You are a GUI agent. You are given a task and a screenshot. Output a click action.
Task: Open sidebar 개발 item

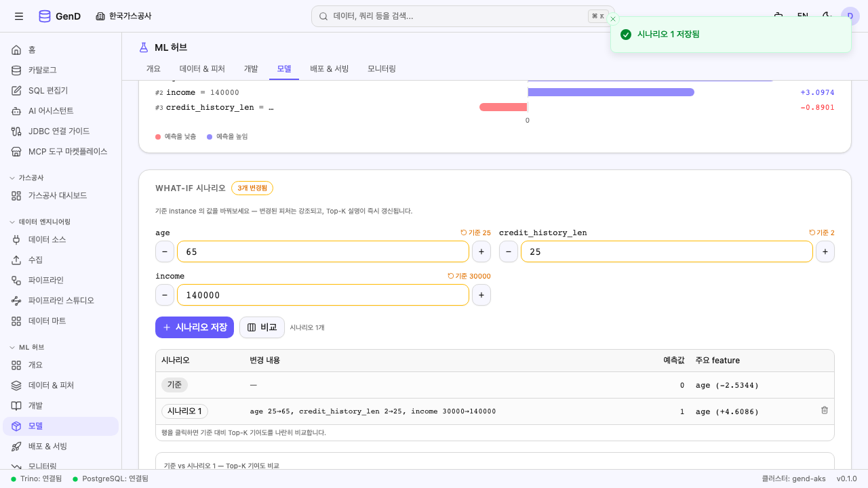[x=61, y=406]
